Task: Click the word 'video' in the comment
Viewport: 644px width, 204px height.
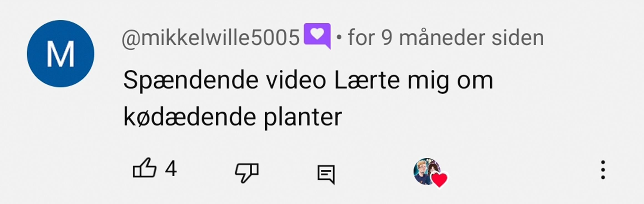Action: pos(296,80)
